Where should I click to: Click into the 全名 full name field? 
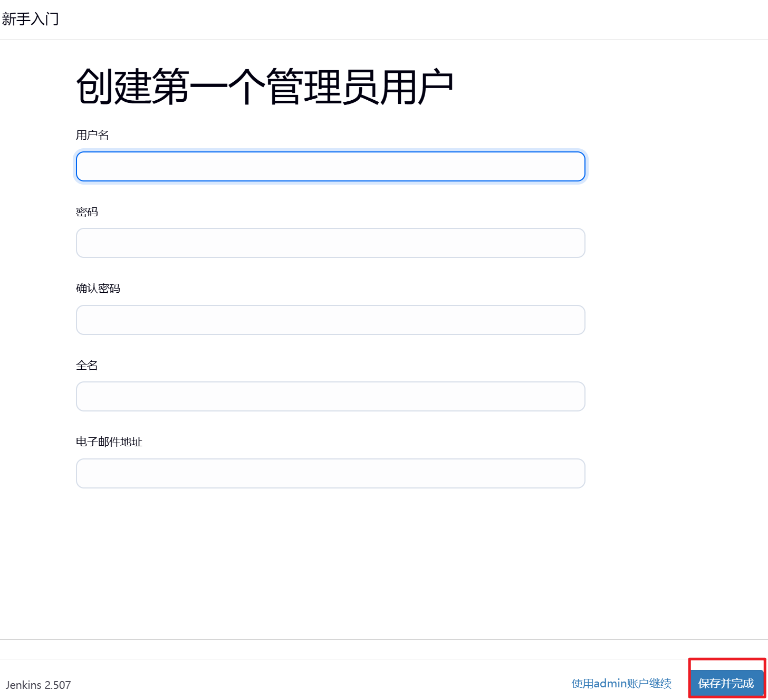(330, 397)
